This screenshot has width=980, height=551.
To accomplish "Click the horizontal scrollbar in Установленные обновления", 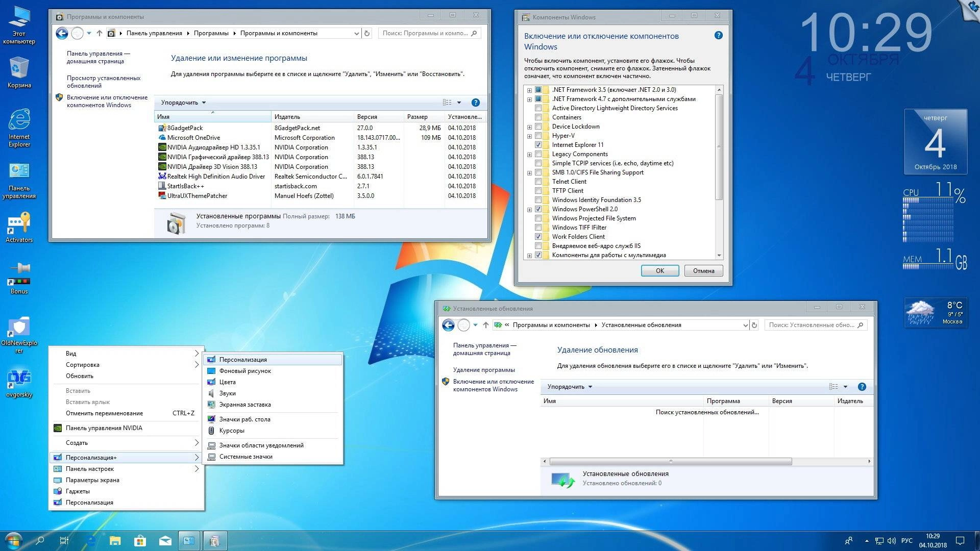I will [670, 461].
